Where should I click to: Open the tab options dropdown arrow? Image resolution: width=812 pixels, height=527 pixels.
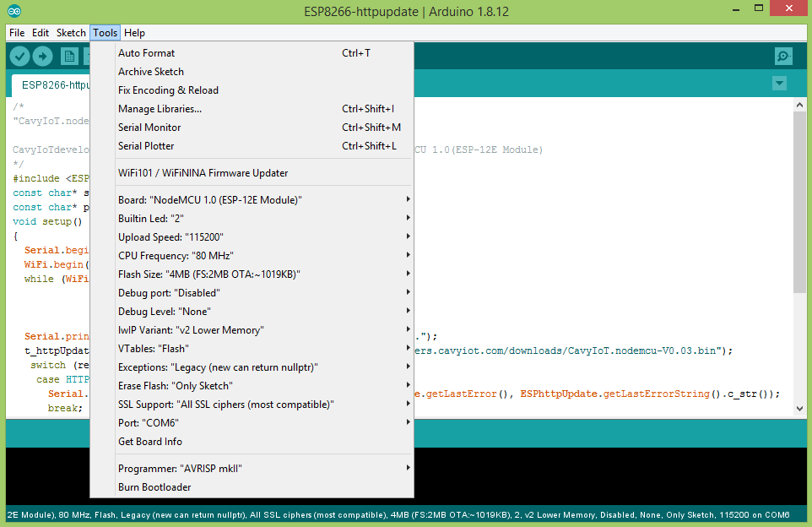779,84
